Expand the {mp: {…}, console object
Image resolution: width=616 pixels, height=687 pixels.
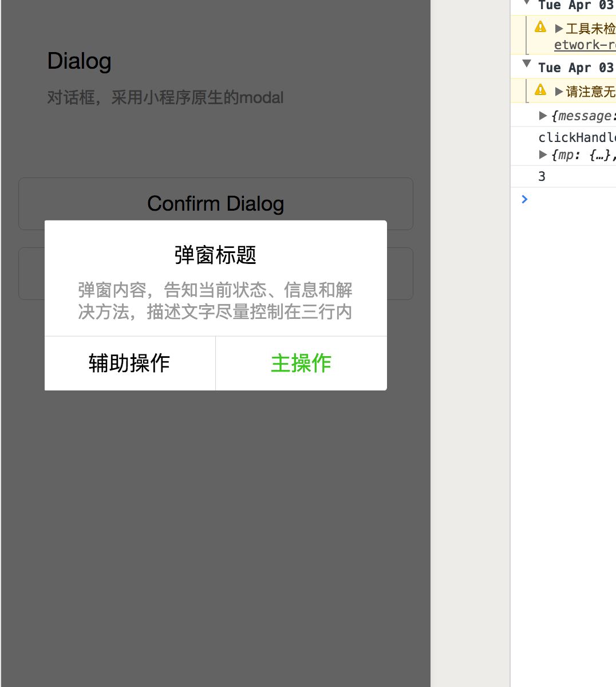pyautogui.click(x=543, y=155)
